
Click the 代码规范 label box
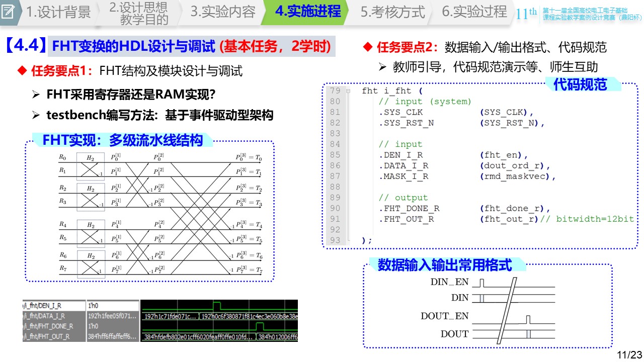pos(581,84)
